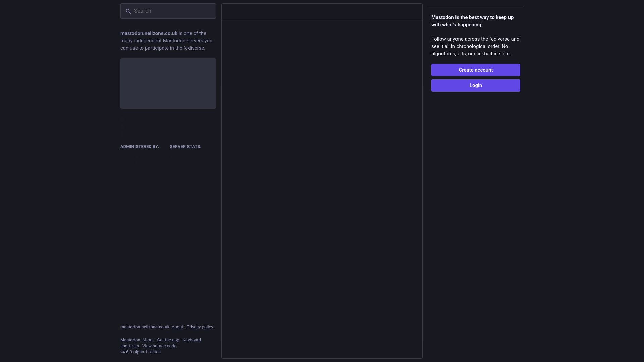Viewport: 644px width, 362px height.
Task: Click the Login button
Action: 476,85
